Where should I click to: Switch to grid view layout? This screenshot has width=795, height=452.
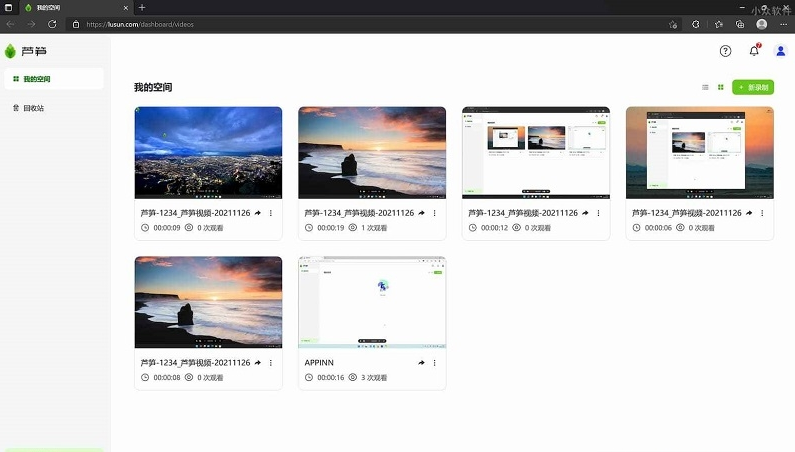(720, 87)
